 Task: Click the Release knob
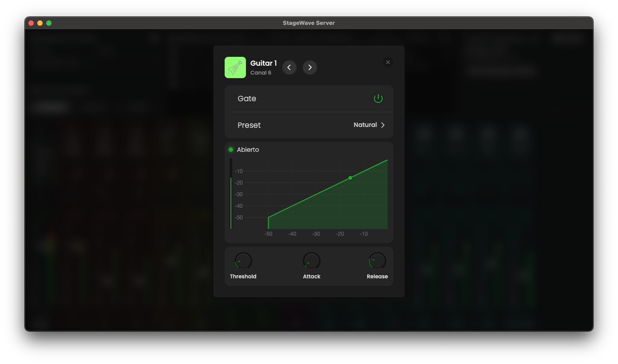pyautogui.click(x=377, y=261)
